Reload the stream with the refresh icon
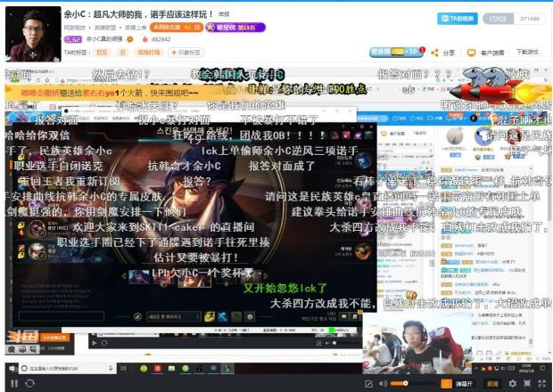 click(30, 384)
